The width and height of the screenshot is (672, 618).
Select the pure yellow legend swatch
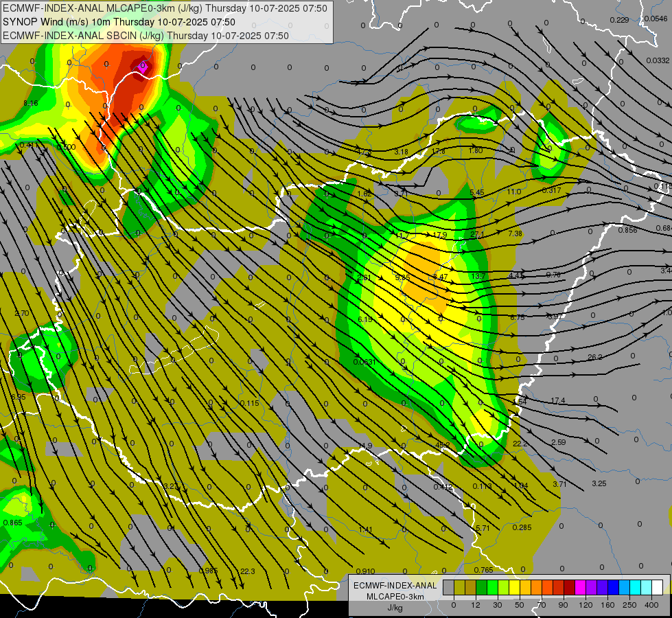click(x=515, y=588)
